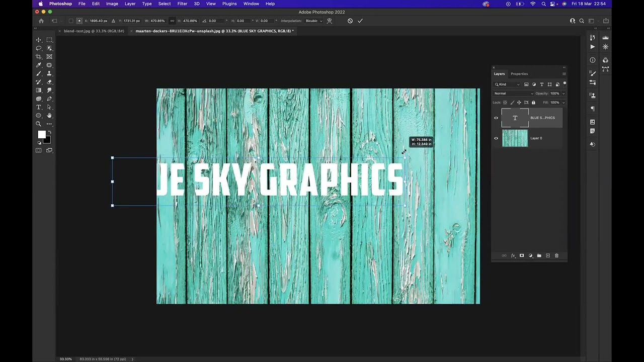Hide the BLUE SKY GRAPHICS text layer
The image size is (644, 362).
pos(496,118)
